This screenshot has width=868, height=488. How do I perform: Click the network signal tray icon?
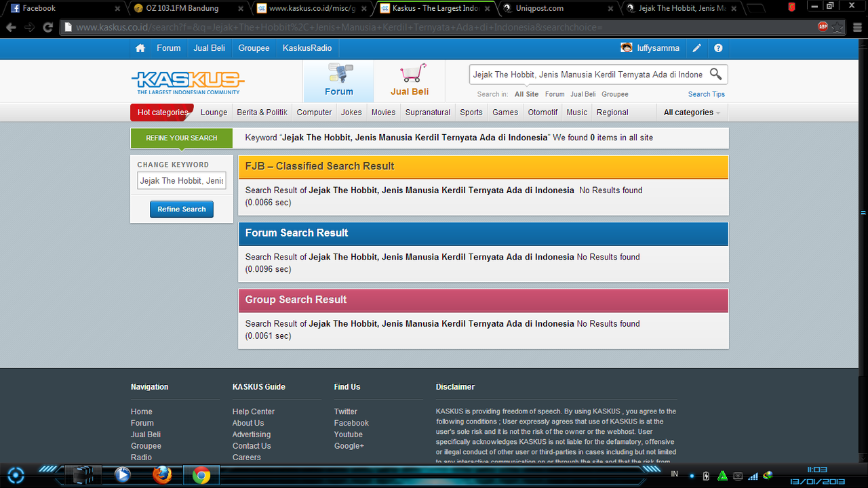pos(753,476)
